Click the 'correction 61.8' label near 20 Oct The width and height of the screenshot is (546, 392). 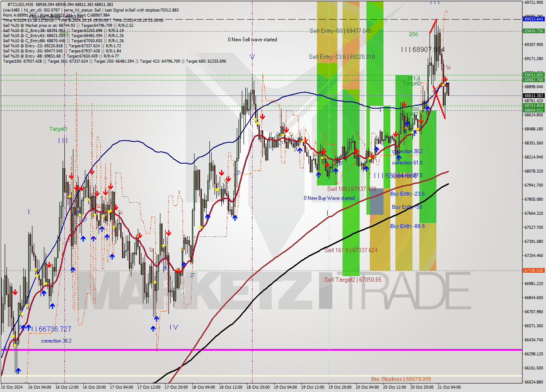(407, 163)
